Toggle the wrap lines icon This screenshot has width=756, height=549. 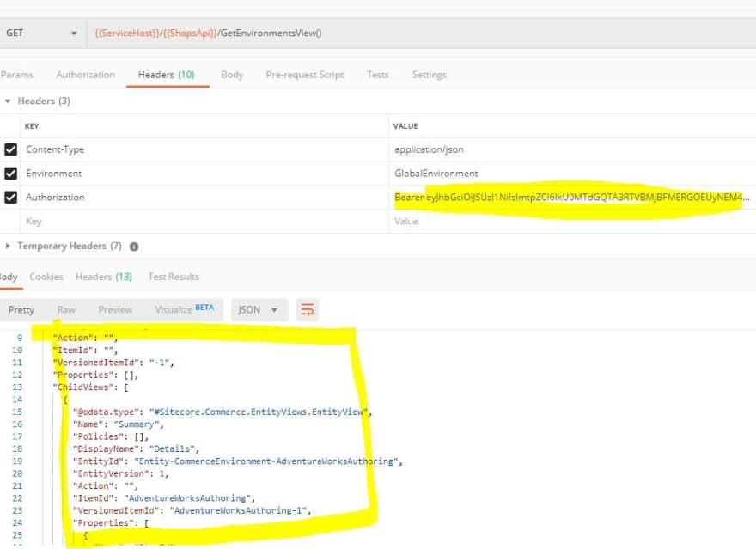[x=308, y=309]
